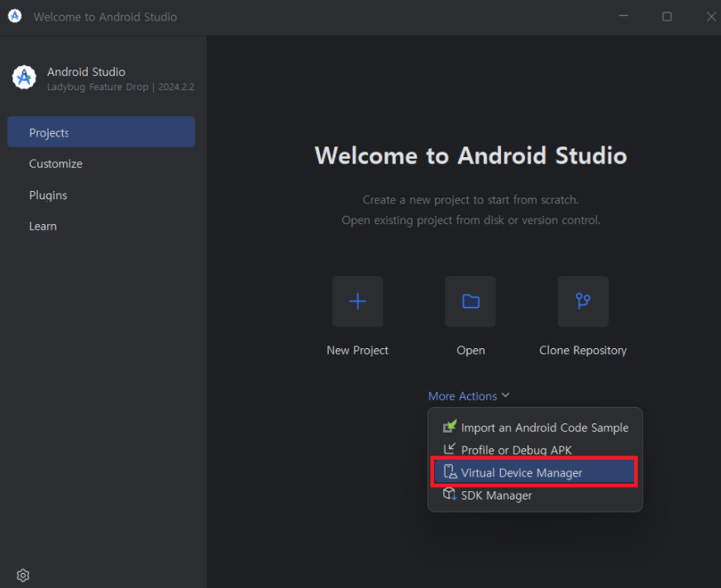Click the Virtual Device Manager phone icon
Screen dimensions: 721x588
[x=450, y=471]
